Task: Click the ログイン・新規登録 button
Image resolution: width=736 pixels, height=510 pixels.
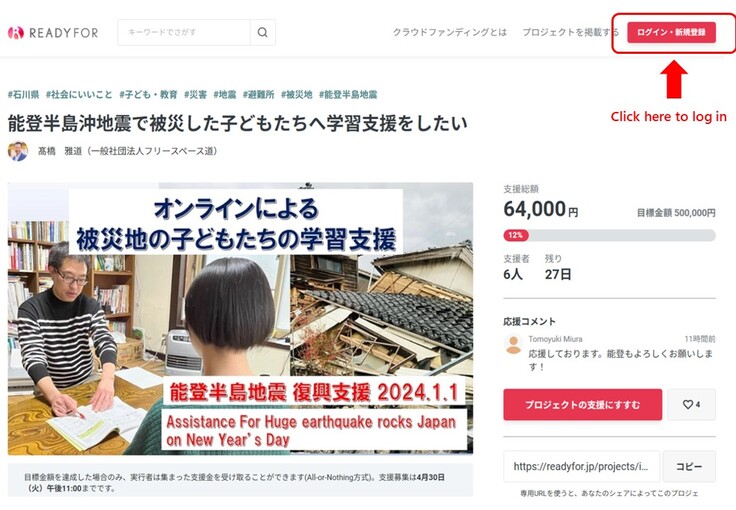Action: (x=671, y=32)
